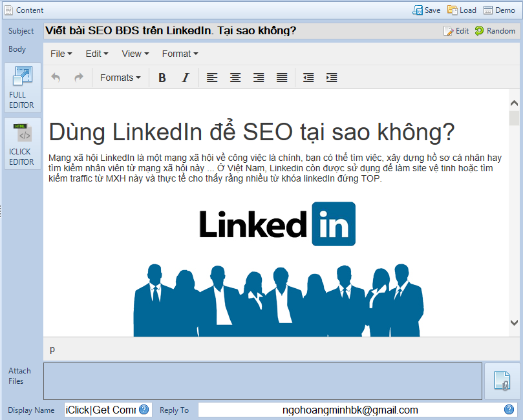Click the Reply To email field

click(x=350, y=410)
